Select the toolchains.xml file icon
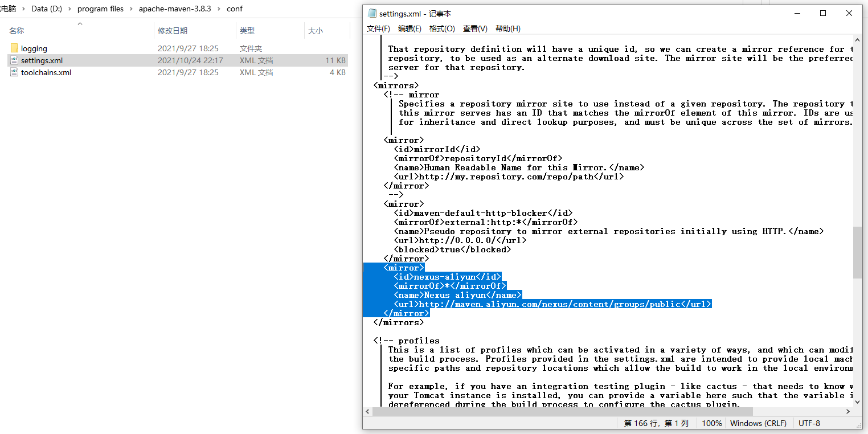The height and width of the screenshot is (434, 868). [14, 72]
